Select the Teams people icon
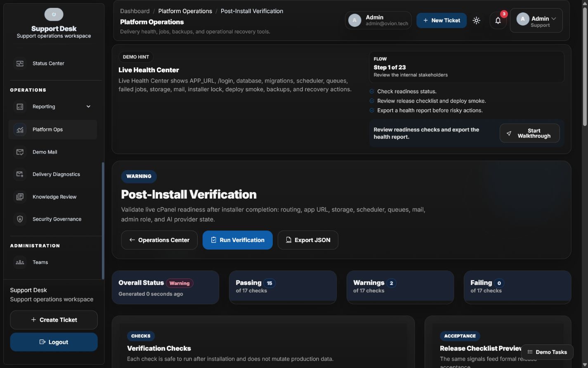 (20, 262)
